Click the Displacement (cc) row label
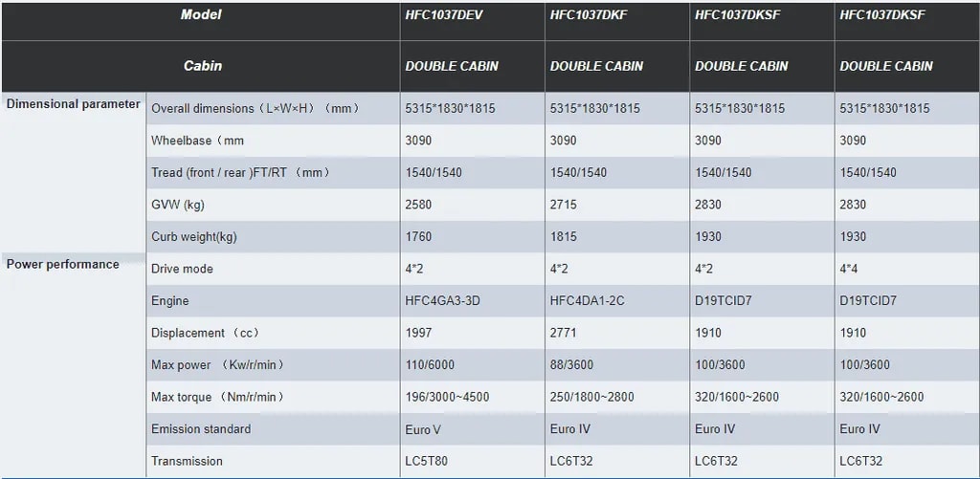Viewport: 980px width, 479px height. coord(205,333)
